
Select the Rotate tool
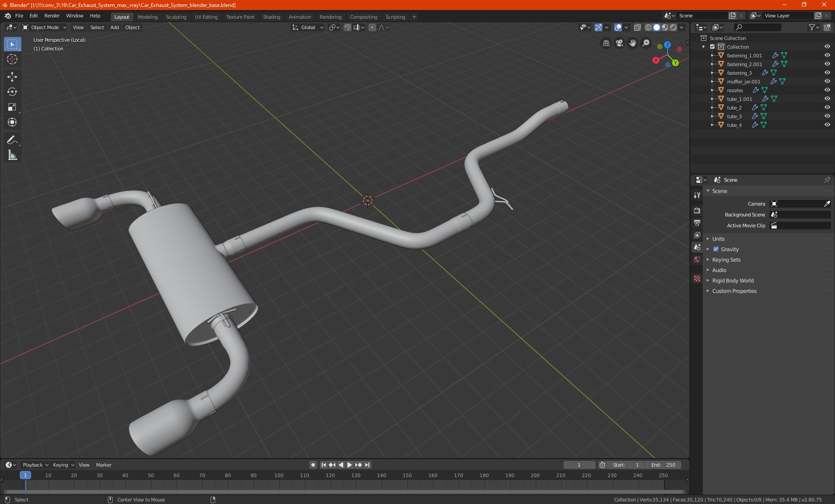pyautogui.click(x=12, y=92)
